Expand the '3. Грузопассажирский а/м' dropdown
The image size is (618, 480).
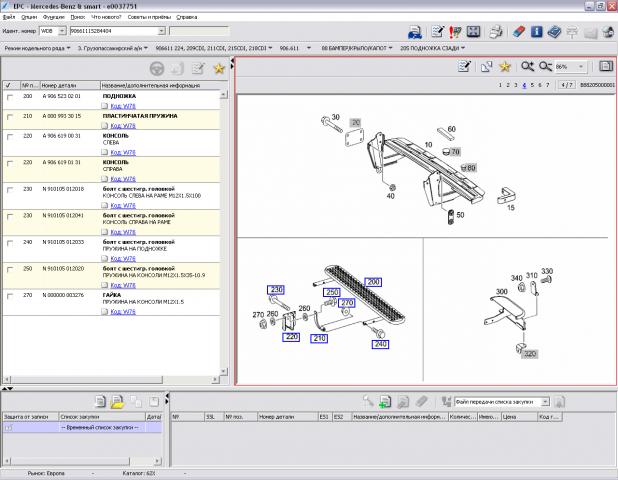point(146,48)
